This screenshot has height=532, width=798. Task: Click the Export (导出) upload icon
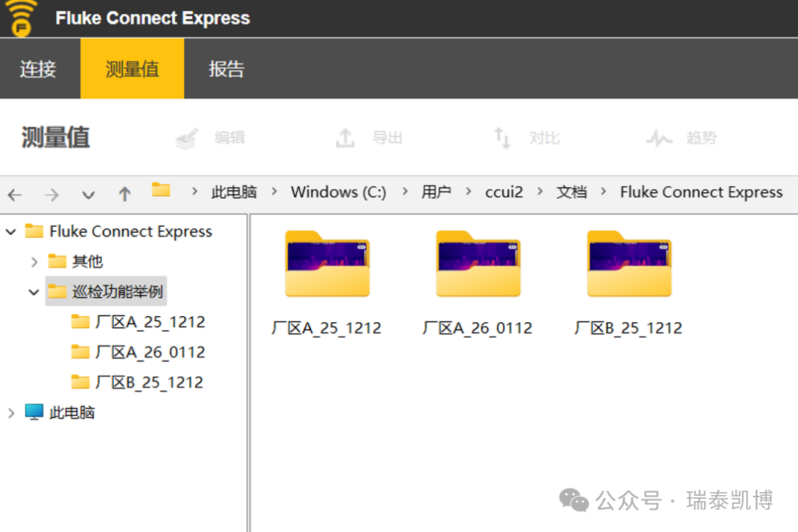point(346,138)
